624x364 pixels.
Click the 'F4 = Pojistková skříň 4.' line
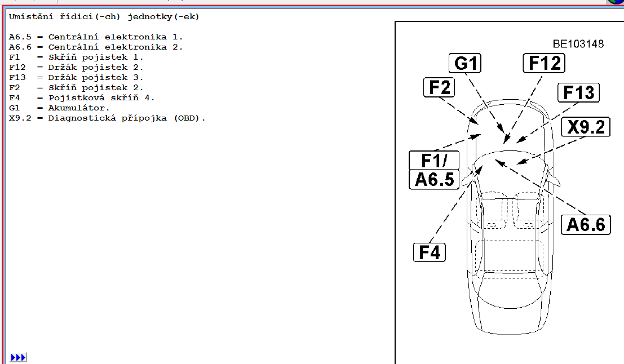tap(82, 98)
